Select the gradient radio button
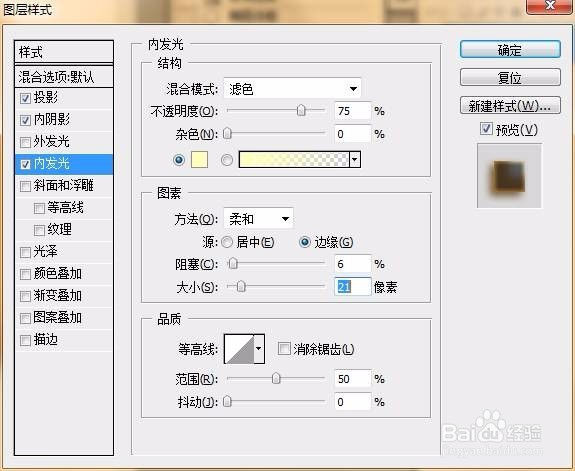This screenshot has height=471, width=575. [227, 160]
